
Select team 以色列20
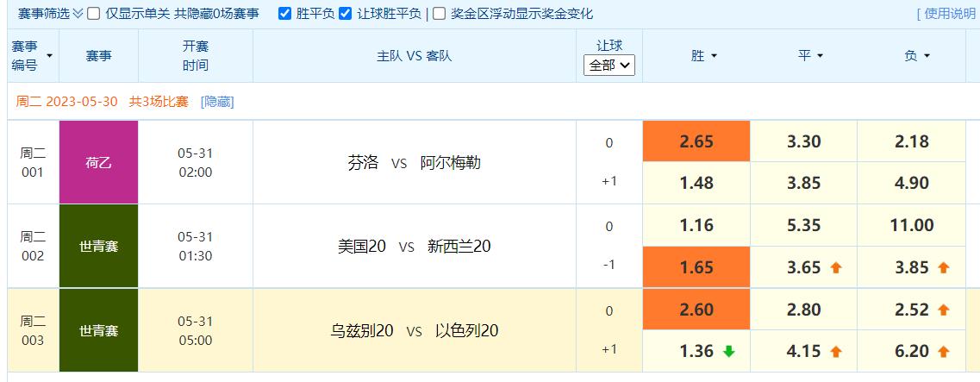[x=467, y=330]
